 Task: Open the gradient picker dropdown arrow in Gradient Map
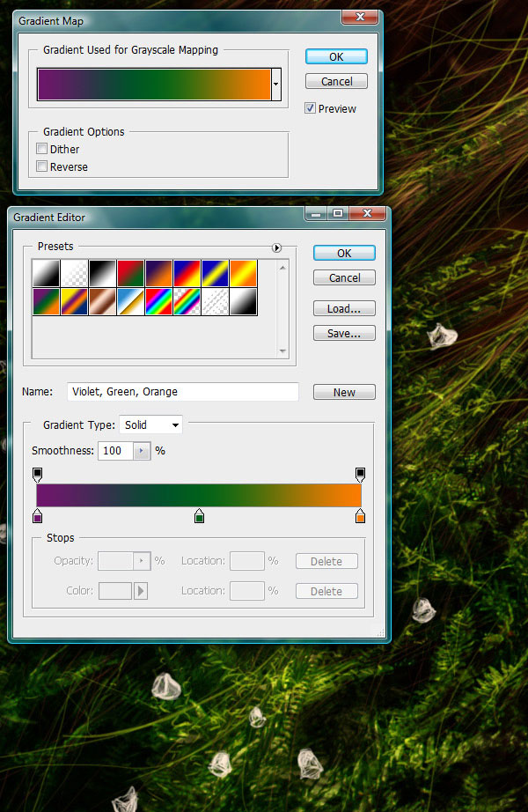[x=276, y=84]
